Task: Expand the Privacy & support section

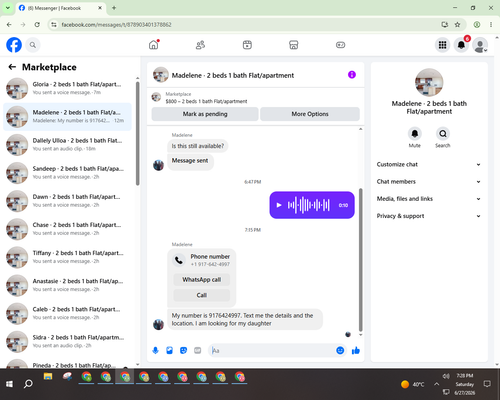Action: tap(429, 216)
